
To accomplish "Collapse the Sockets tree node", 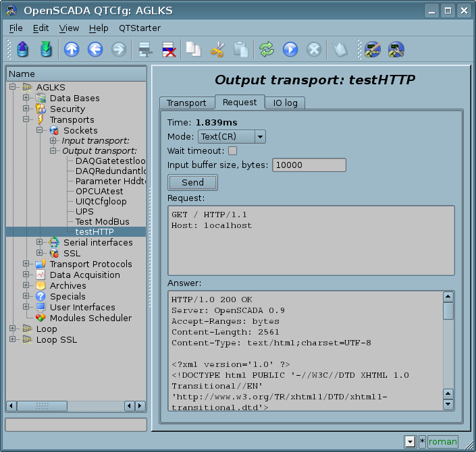I will tap(40, 130).
